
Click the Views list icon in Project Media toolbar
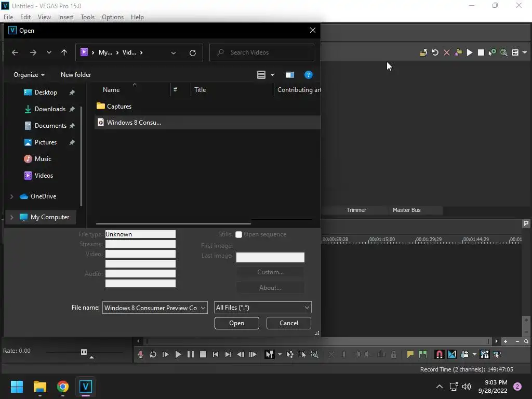click(515, 52)
